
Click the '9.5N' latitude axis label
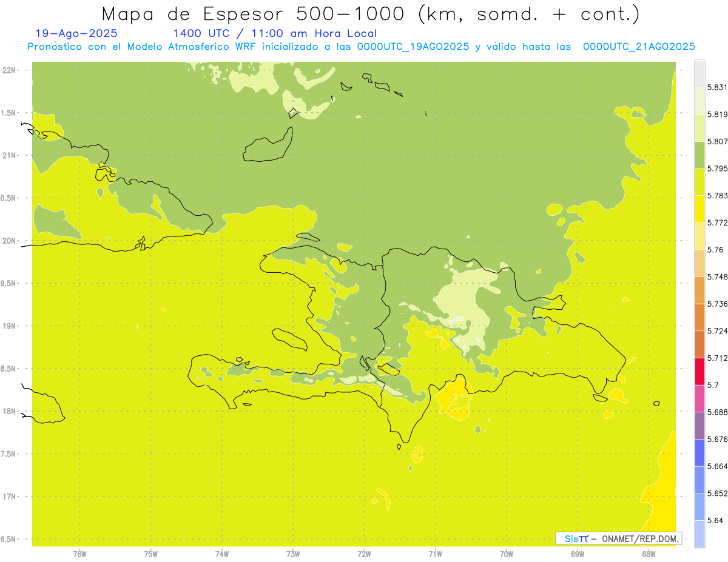point(9,283)
